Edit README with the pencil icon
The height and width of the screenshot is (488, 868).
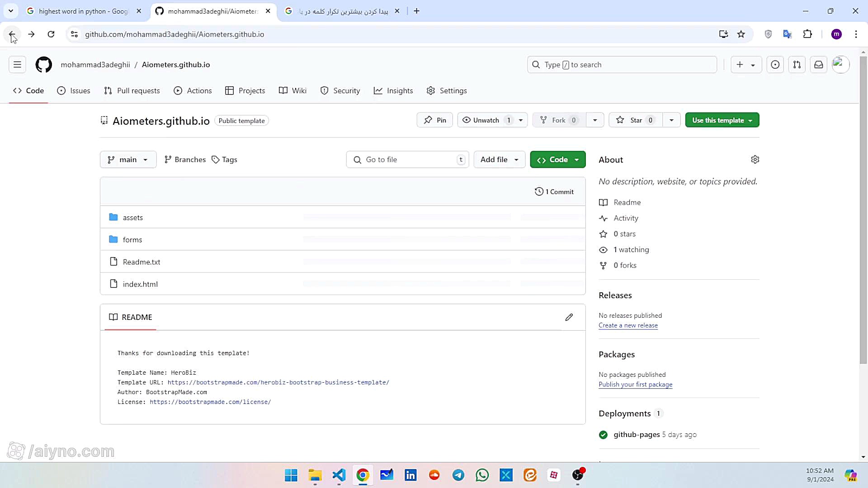click(x=569, y=317)
